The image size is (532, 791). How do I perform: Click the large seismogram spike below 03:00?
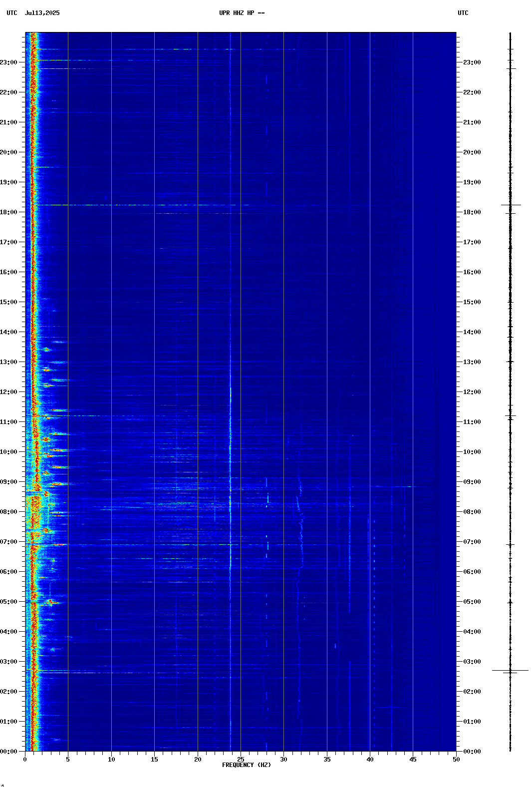[x=510, y=670]
